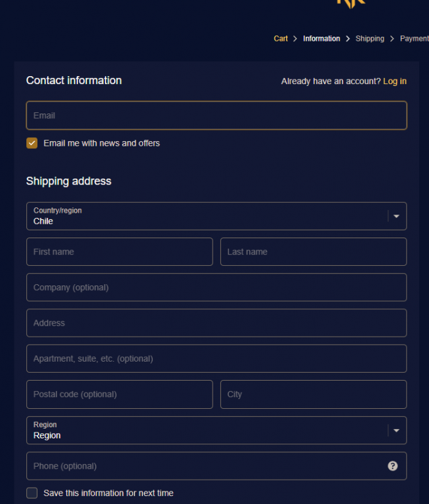Screen dimensions: 429x504
Task: Uncheck Email me with news and offers
Action: tap(32, 143)
